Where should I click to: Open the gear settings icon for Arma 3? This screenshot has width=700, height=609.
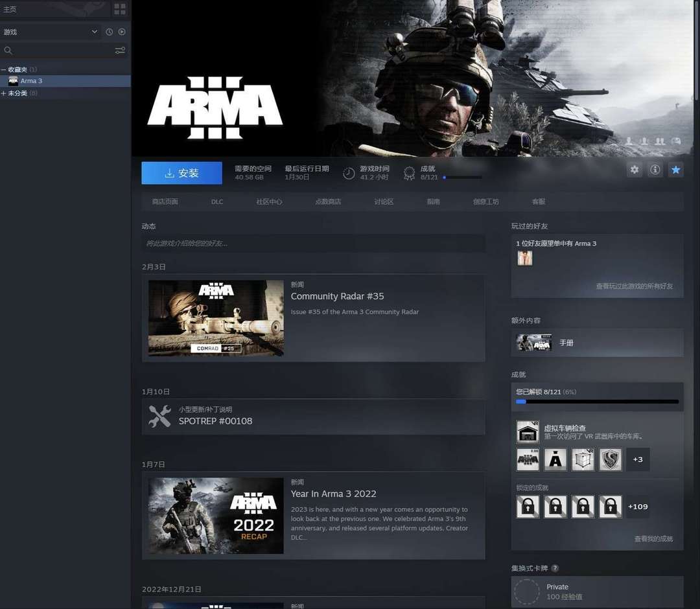(x=635, y=170)
